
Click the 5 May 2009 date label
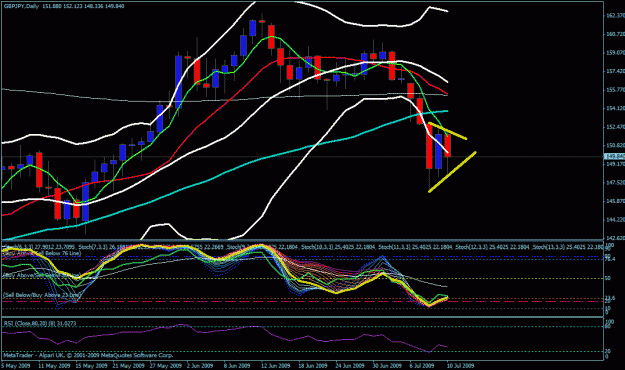[x=16, y=365]
